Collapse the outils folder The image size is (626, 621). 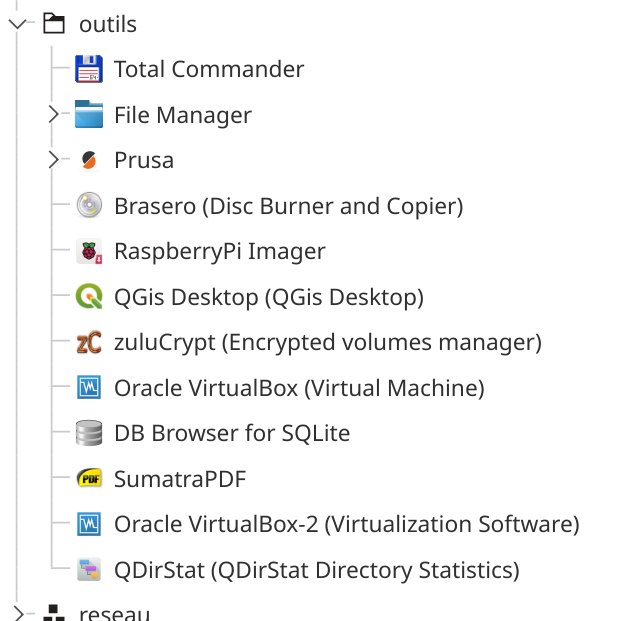[x=17, y=24]
